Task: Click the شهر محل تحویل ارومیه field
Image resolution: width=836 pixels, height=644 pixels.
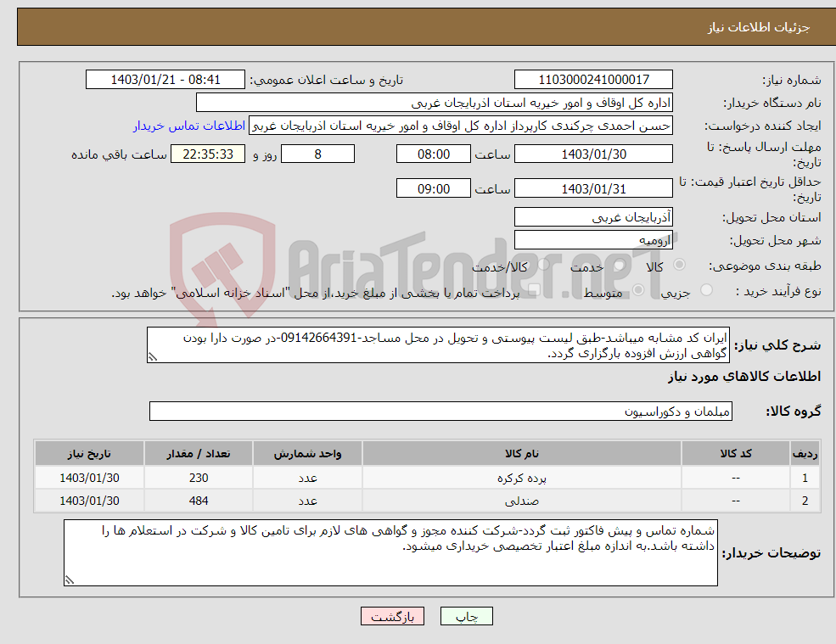Action: (x=593, y=240)
